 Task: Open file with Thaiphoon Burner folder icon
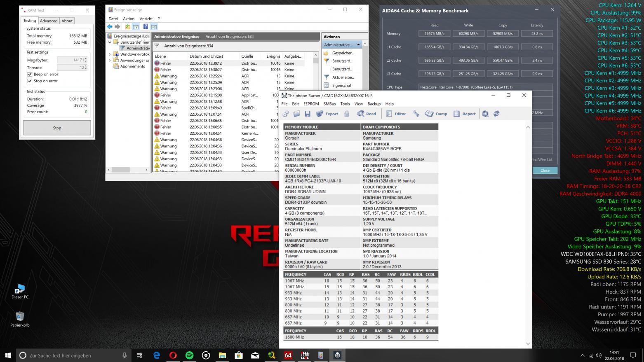(296, 114)
